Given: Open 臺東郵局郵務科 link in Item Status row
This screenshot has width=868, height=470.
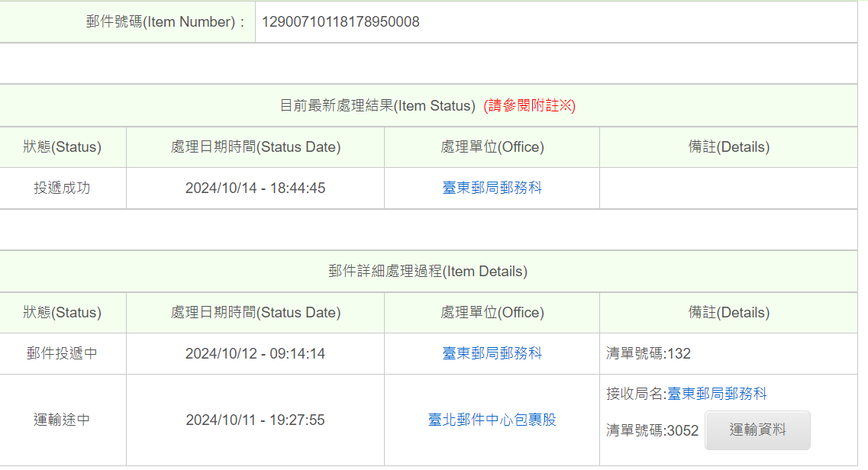Looking at the screenshot, I should [x=492, y=188].
